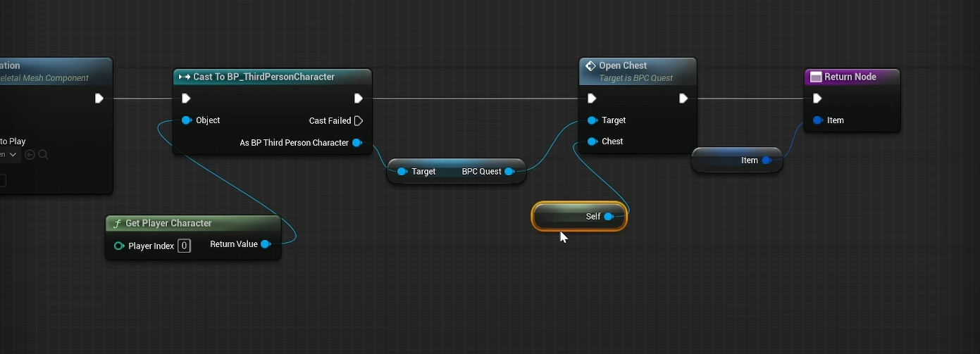Viewport: 980px width, 354px height.
Task: Select the Self reference node
Action: point(579,217)
